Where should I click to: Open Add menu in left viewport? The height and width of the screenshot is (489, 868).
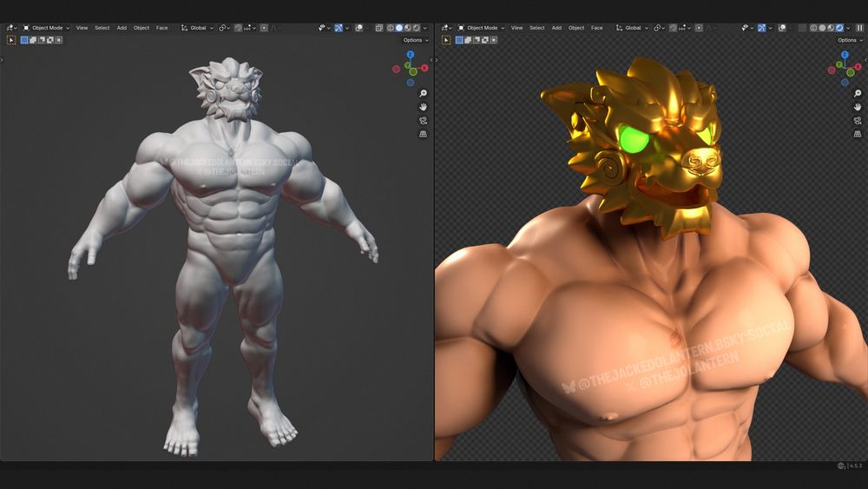(122, 28)
